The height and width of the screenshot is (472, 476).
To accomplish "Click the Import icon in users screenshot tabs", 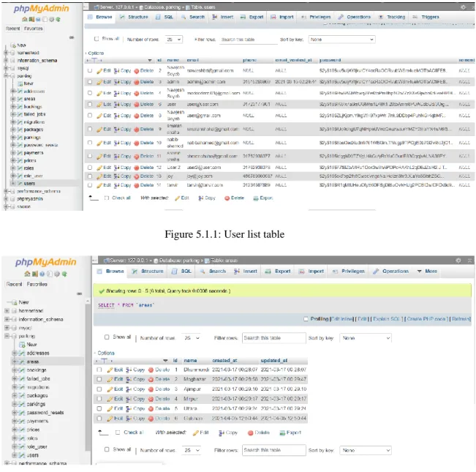I will pyautogui.click(x=273, y=17).
